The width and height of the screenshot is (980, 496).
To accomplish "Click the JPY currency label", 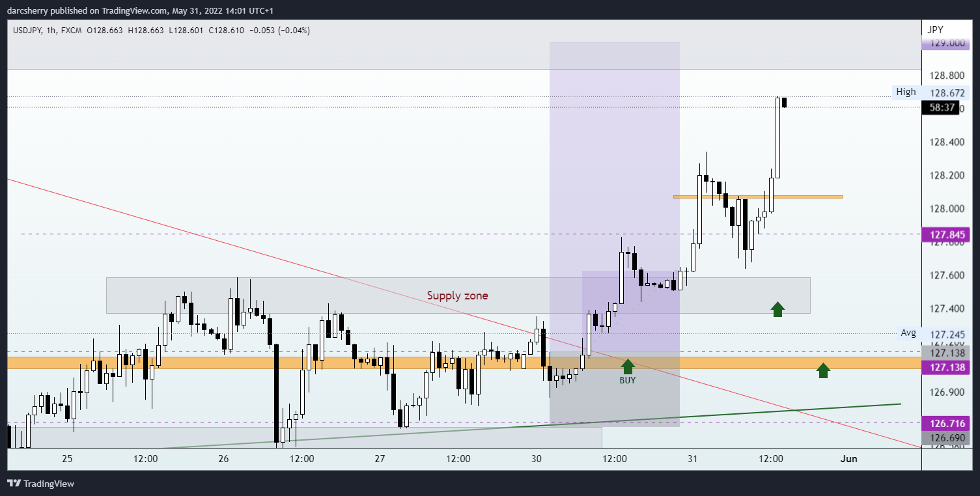I will [x=935, y=30].
